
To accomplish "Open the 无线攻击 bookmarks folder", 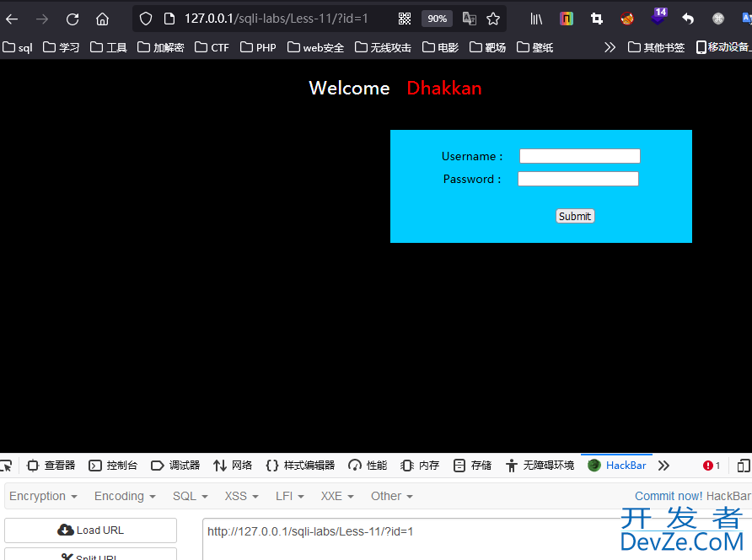I will tap(383, 47).
